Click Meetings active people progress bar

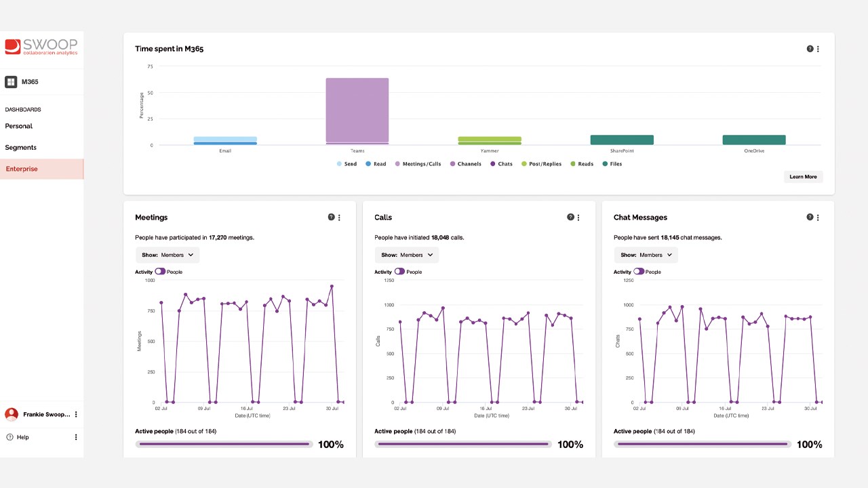pyautogui.click(x=224, y=444)
